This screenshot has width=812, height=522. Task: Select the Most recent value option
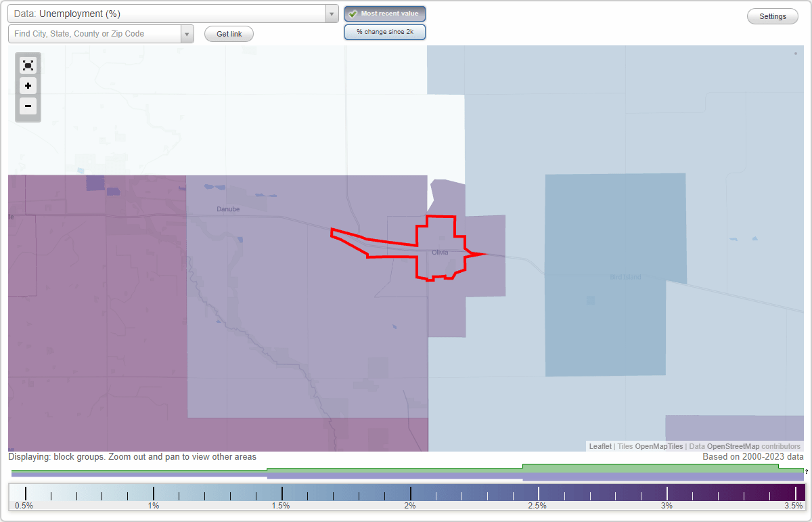[385, 14]
